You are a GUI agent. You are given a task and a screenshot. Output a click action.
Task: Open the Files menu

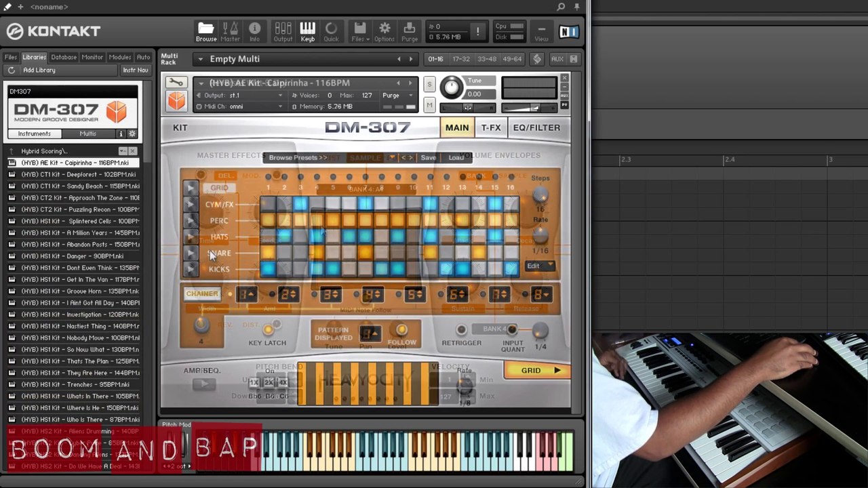360,31
